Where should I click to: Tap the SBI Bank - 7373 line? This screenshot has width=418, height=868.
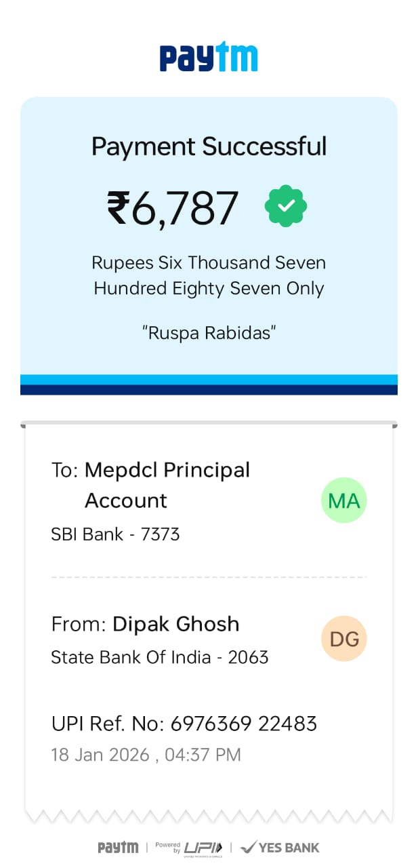click(115, 534)
